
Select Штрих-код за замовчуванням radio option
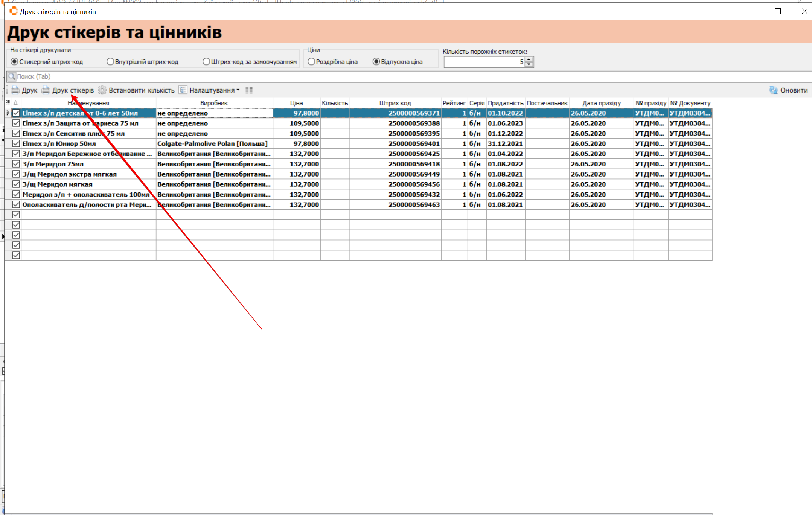pyautogui.click(x=206, y=62)
